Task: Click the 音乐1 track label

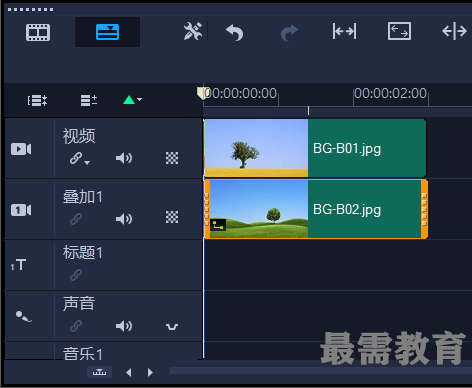Action: pyautogui.click(x=83, y=354)
